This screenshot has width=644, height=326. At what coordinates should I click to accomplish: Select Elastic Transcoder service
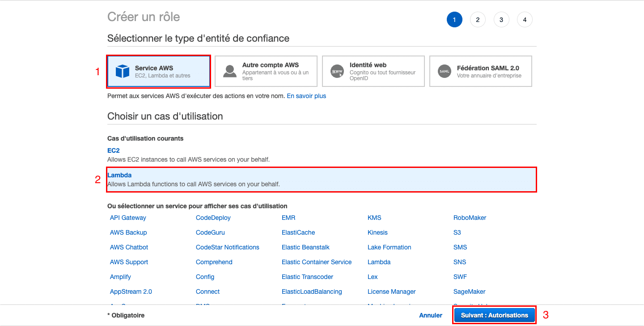pos(307,277)
